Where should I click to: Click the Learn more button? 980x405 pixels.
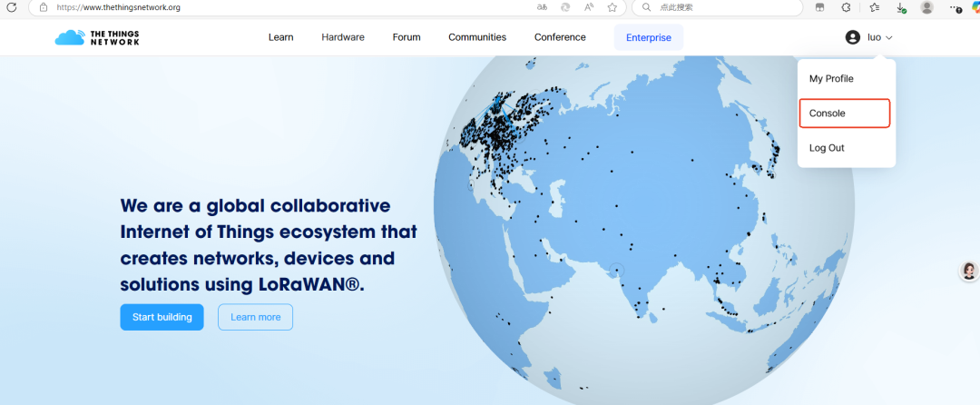255,317
